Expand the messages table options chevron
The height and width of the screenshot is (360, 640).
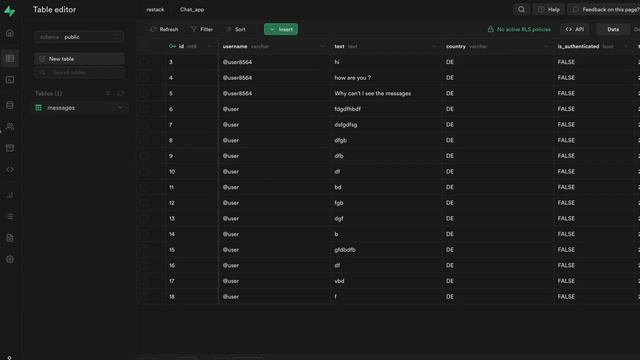pos(120,108)
